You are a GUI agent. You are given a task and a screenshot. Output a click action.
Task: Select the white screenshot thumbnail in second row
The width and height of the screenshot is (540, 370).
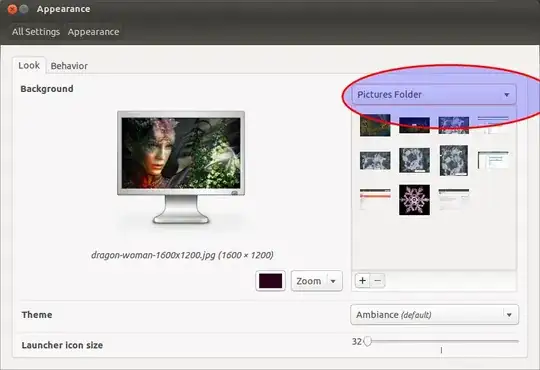[x=493, y=160]
